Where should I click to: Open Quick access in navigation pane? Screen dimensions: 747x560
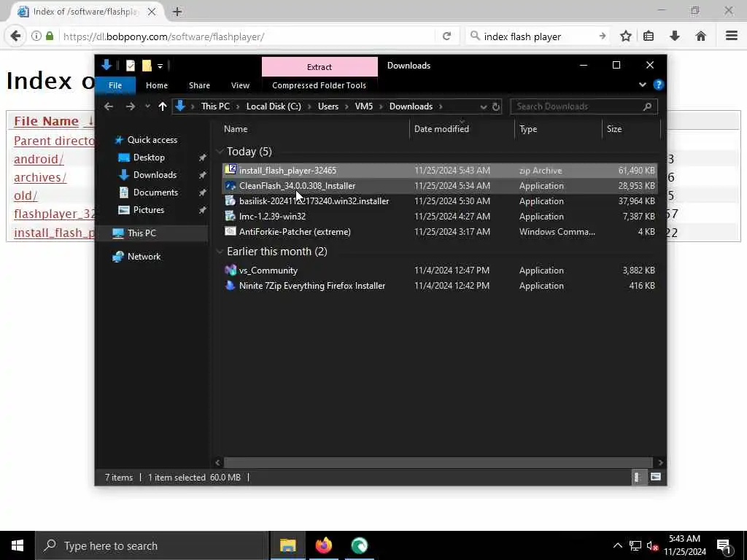click(x=152, y=140)
